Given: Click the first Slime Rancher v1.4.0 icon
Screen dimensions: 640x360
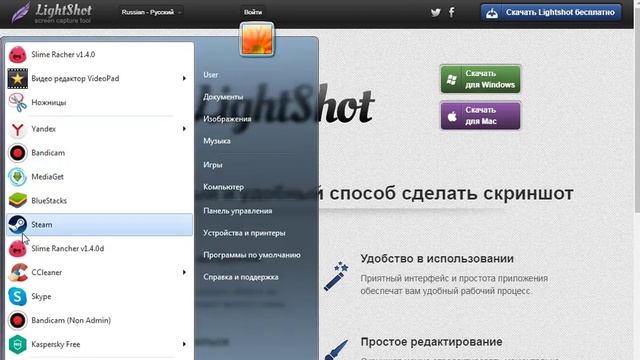Looking at the screenshot, I should [18, 54].
